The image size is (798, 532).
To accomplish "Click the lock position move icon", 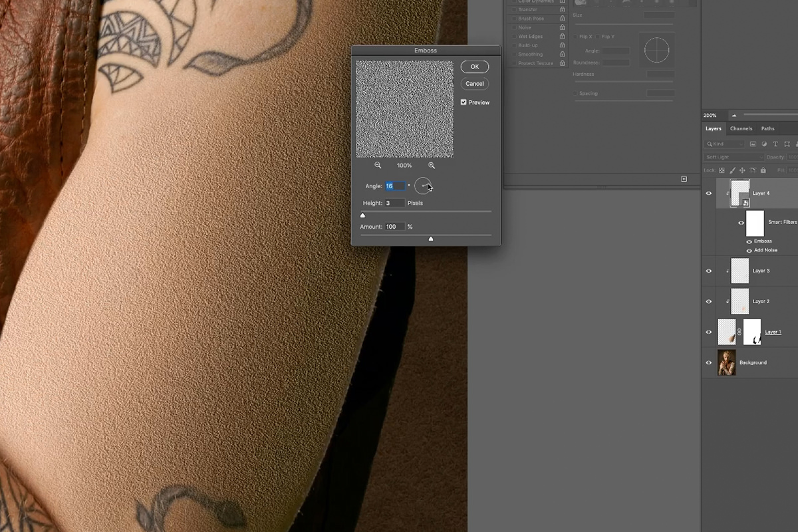I will click(x=742, y=170).
